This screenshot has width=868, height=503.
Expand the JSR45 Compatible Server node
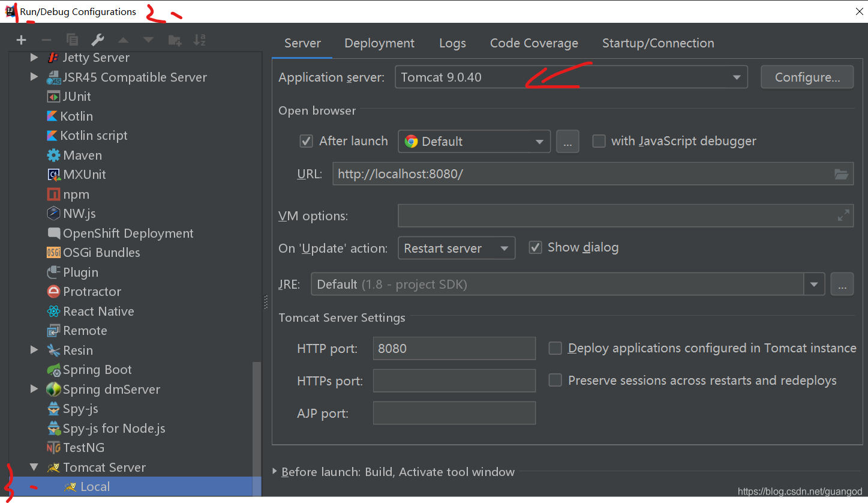34,77
